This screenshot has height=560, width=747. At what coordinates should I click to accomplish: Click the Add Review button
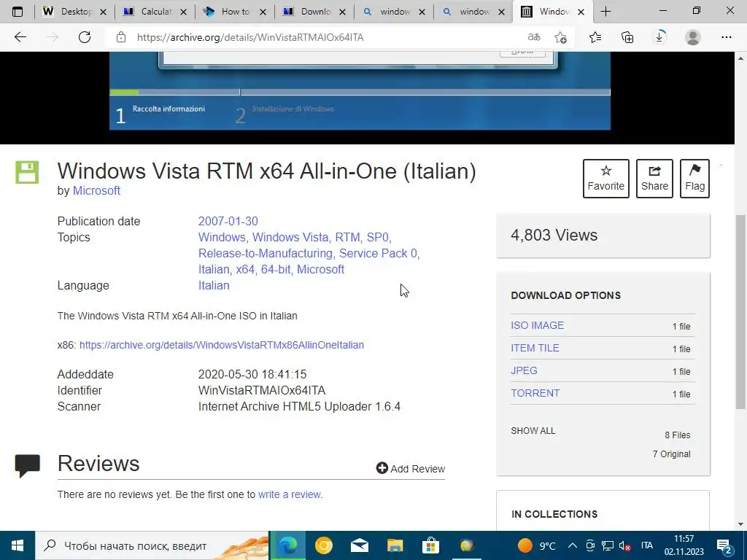pos(411,469)
